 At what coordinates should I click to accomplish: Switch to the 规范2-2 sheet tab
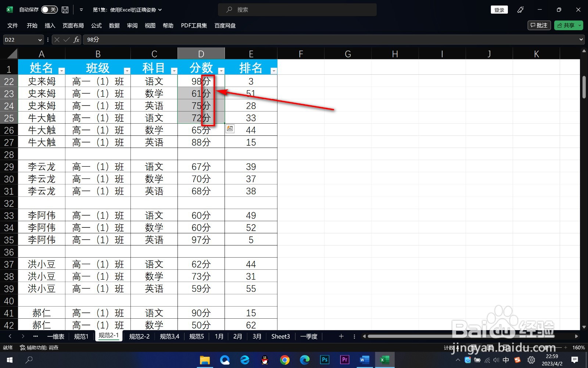coord(139,336)
